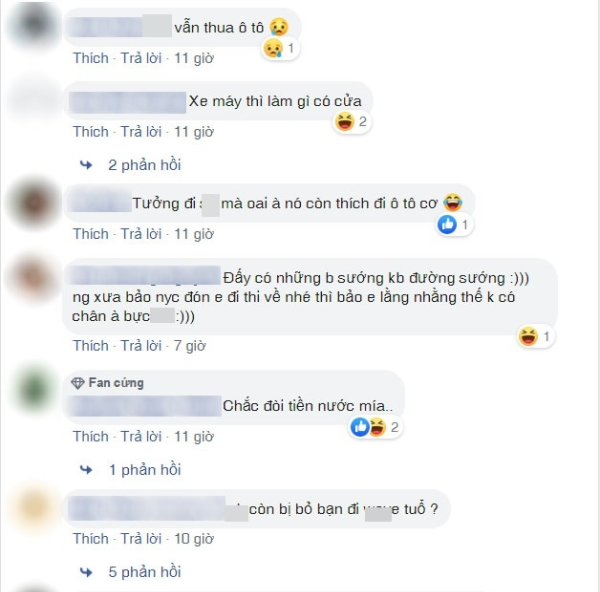
Task: Open commenter name on 'còn bị bỏ bạn đi' comment
Action: [x=147, y=509]
